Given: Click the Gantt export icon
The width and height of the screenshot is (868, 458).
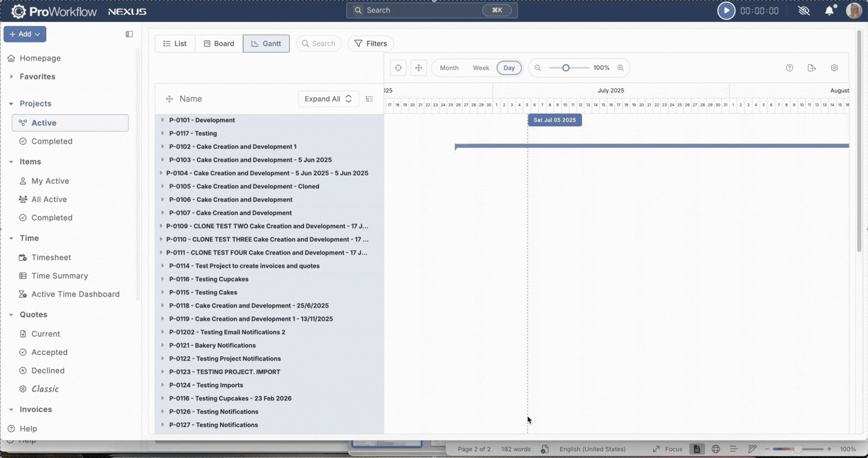Looking at the screenshot, I should [x=812, y=68].
